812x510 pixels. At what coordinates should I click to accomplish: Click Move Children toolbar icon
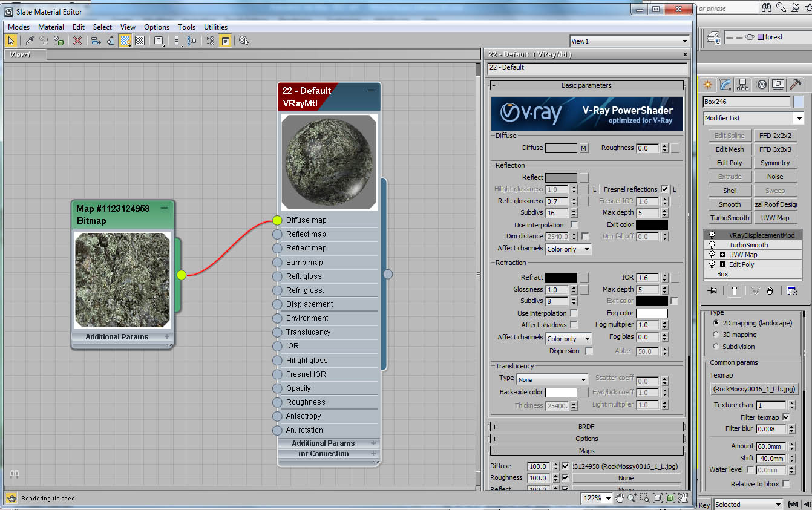[x=96, y=41]
